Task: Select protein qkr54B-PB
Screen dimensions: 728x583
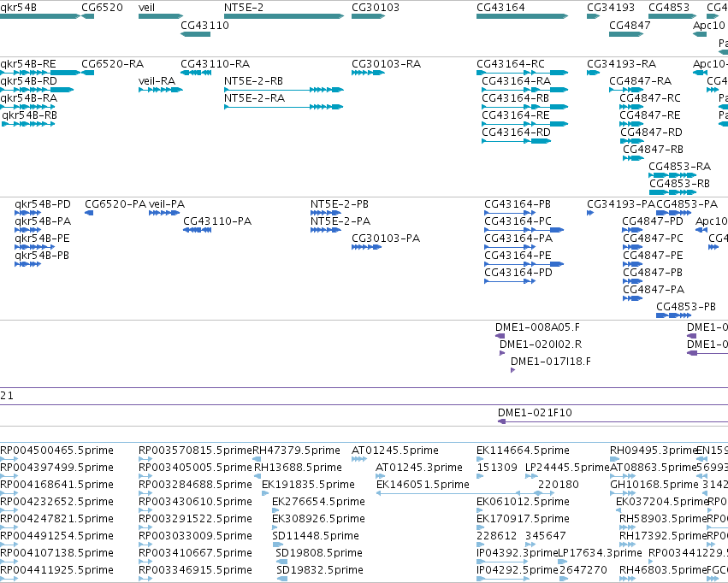Action: tap(28, 264)
